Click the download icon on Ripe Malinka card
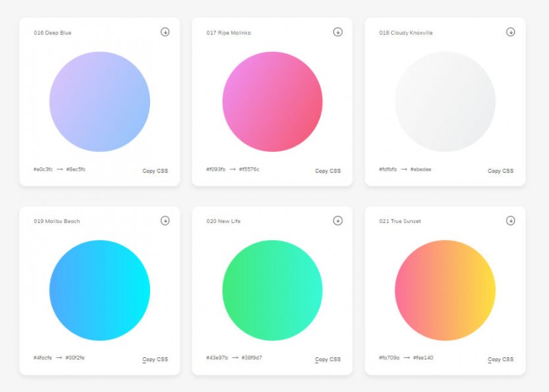The height and width of the screenshot is (392, 549). pos(338,32)
